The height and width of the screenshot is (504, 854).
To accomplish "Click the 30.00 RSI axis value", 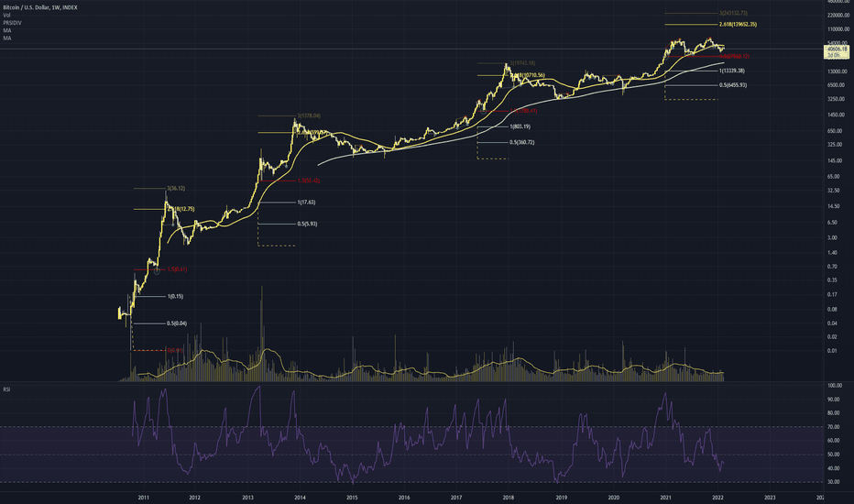I will tap(834, 482).
